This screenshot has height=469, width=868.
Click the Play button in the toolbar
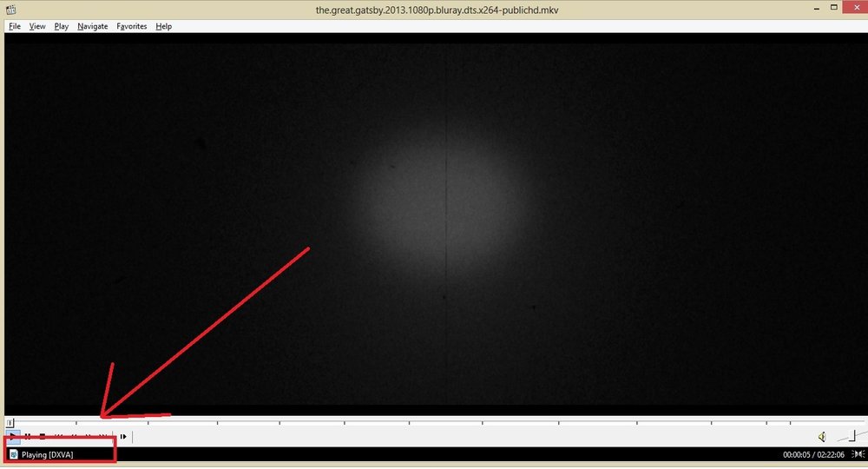(13, 436)
